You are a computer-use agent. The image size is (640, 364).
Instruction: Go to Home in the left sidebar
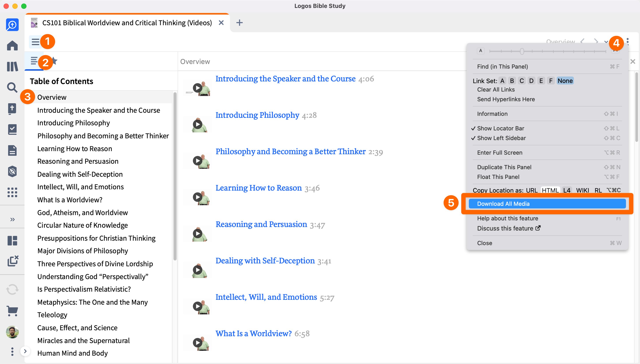12,45
